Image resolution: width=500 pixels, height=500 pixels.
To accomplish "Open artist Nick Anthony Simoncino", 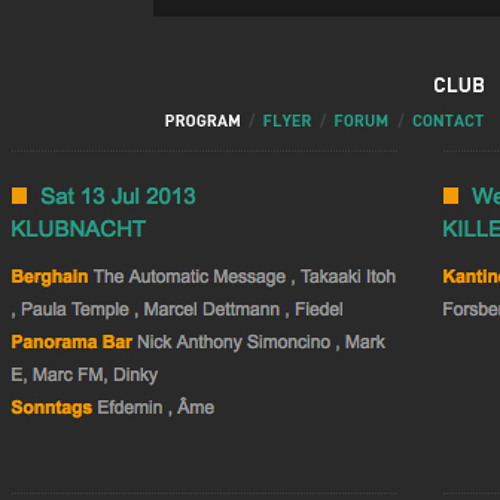I will click(234, 342).
